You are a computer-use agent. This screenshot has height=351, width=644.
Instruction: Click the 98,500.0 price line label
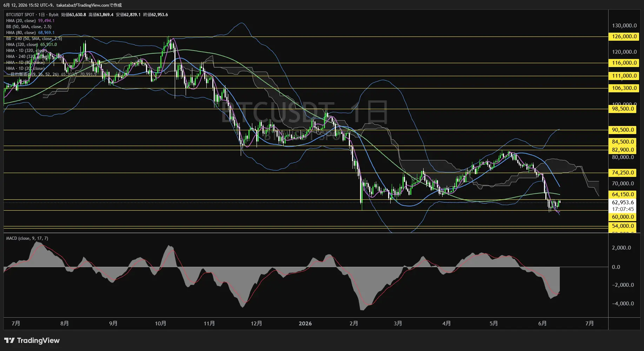pos(623,109)
